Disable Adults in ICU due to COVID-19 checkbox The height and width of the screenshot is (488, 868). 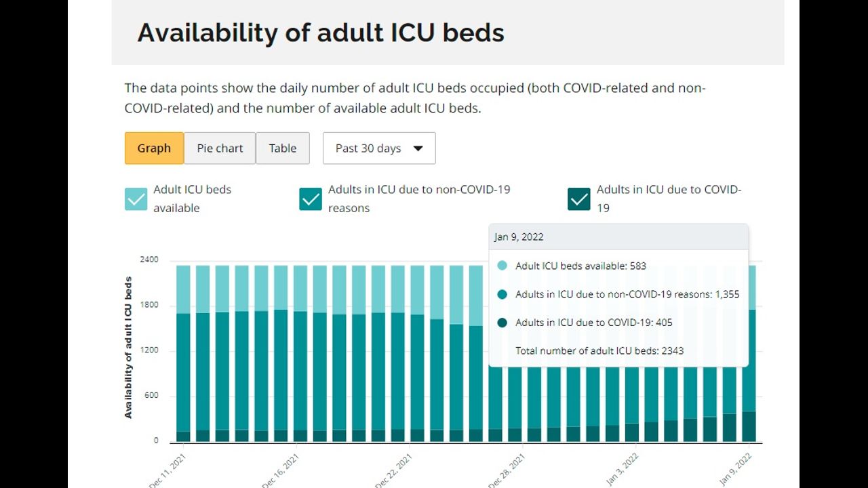[579, 199]
